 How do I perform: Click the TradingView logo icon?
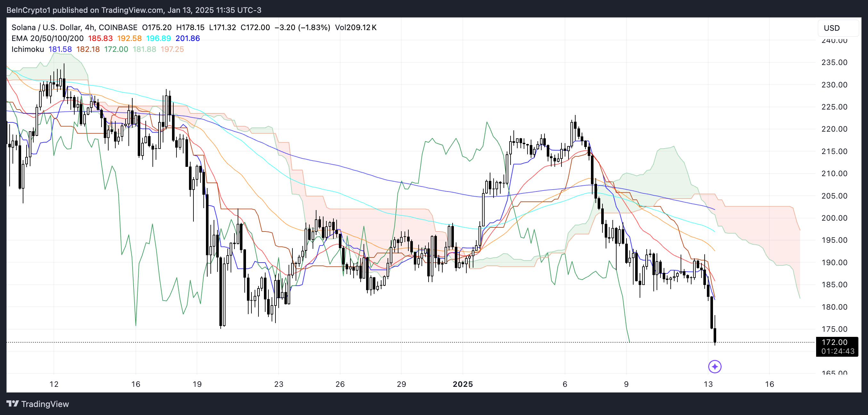click(x=12, y=403)
